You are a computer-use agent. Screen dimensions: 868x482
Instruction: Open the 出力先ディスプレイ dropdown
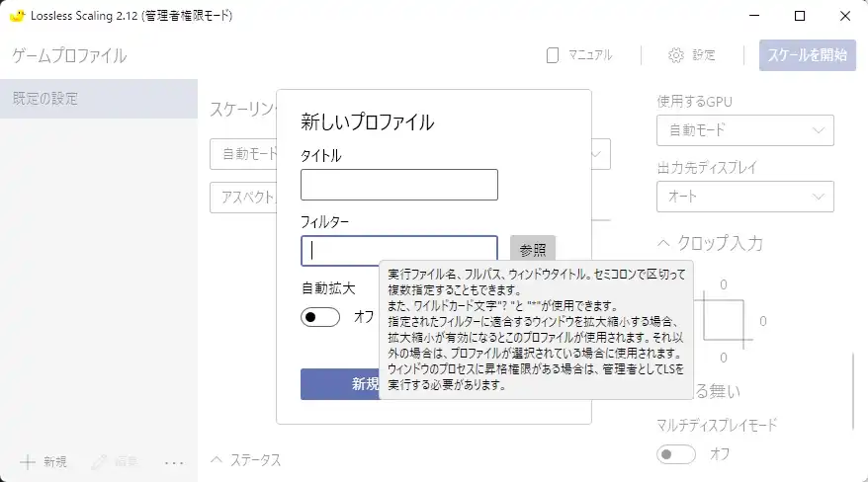(744, 197)
